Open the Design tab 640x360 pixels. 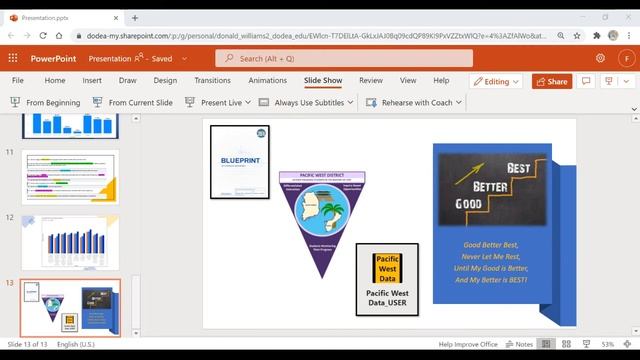[165, 80]
